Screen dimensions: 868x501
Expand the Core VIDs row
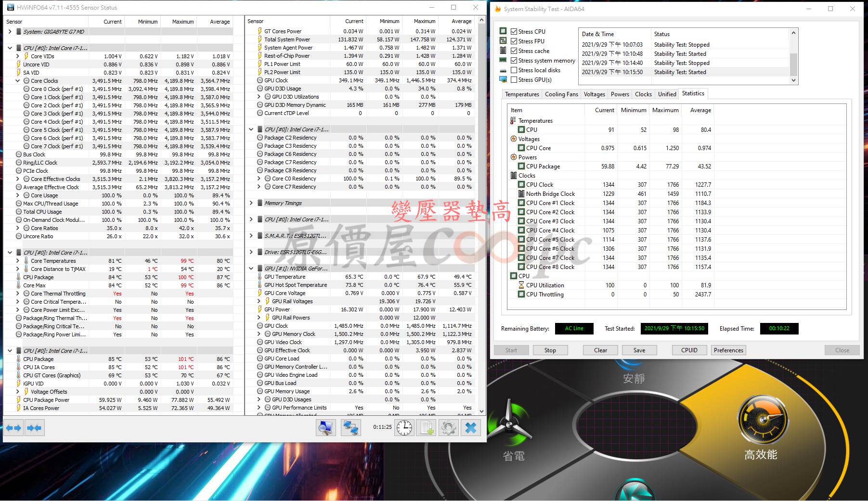coord(18,56)
